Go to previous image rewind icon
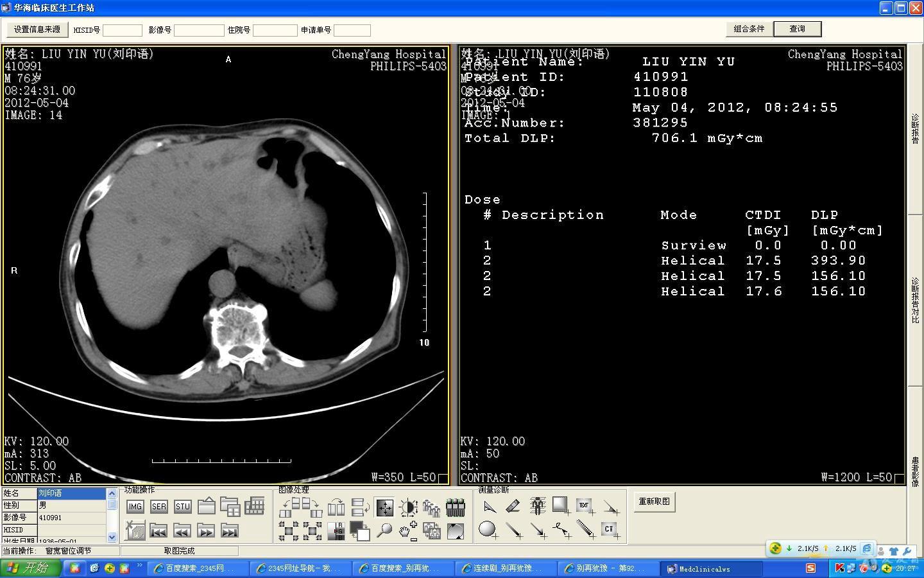 (182, 531)
